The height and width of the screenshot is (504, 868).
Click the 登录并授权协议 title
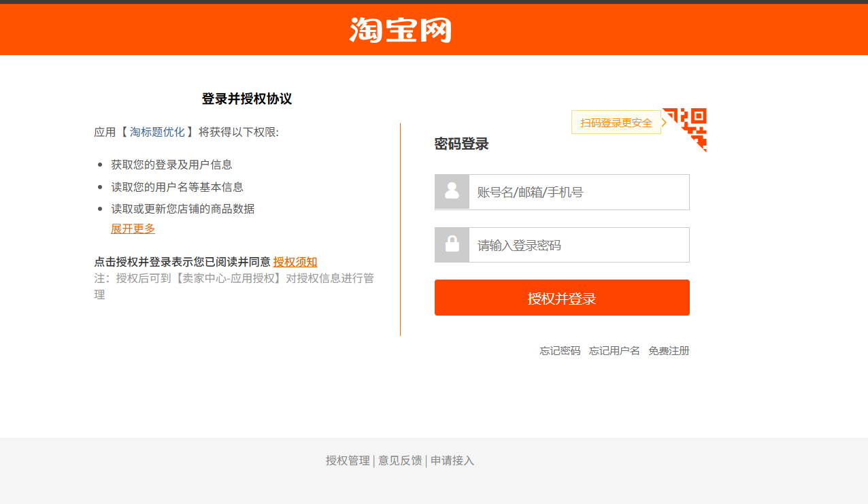click(x=247, y=99)
